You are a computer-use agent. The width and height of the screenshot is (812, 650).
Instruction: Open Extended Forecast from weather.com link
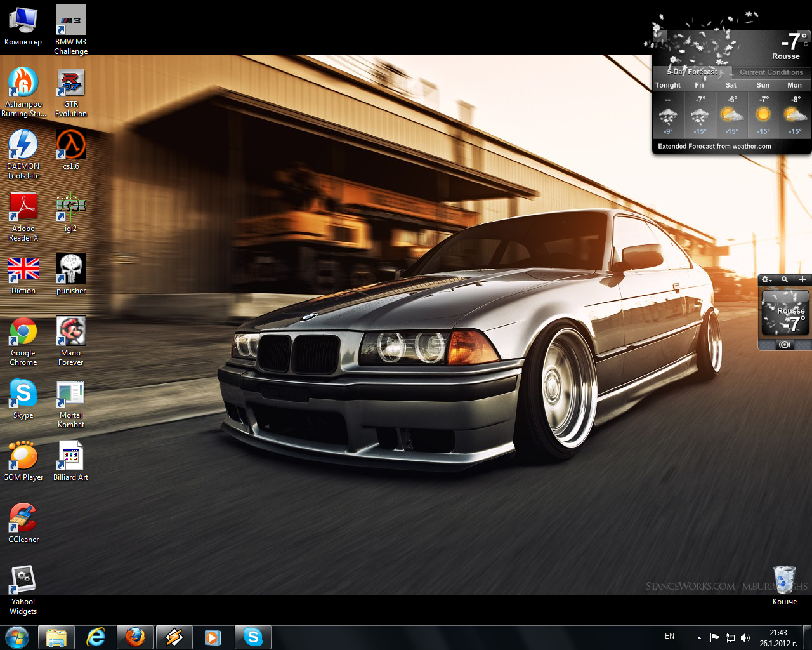point(714,146)
